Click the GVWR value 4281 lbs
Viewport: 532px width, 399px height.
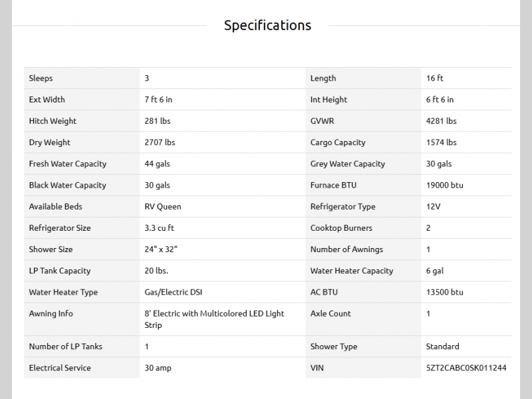point(441,121)
